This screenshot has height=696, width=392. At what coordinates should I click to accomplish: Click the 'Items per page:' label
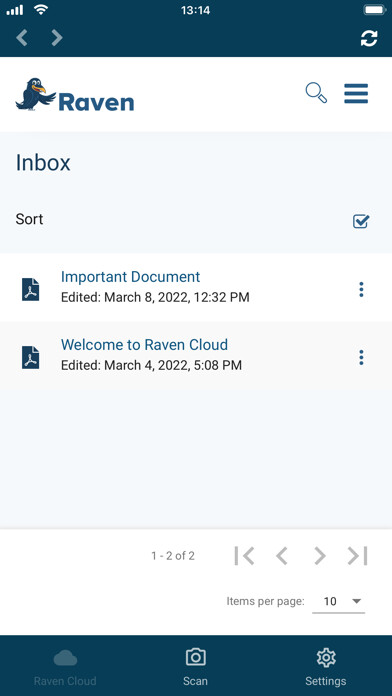coord(265,601)
